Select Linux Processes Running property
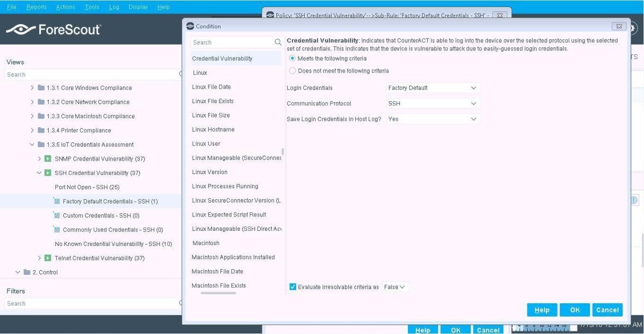Screen dimensions: 644x334 click(x=225, y=186)
